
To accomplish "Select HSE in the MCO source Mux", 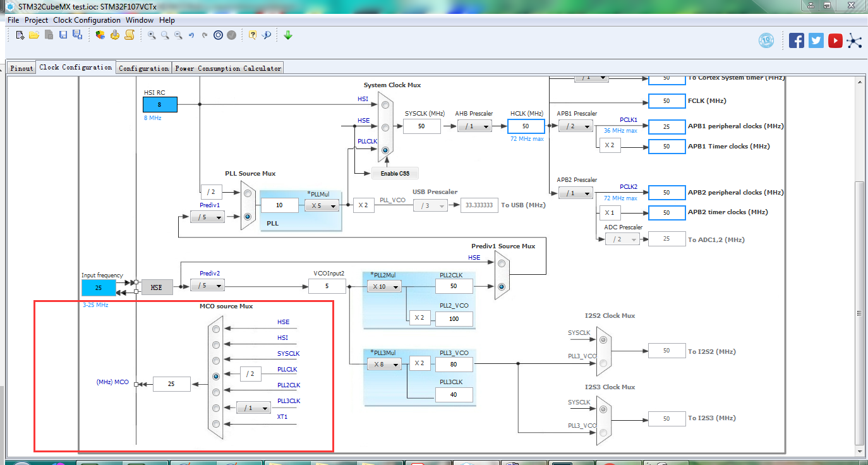I will (x=215, y=329).
